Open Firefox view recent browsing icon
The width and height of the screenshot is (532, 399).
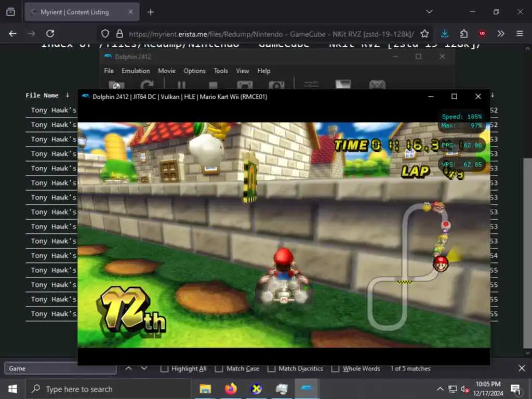pos(10,12)
